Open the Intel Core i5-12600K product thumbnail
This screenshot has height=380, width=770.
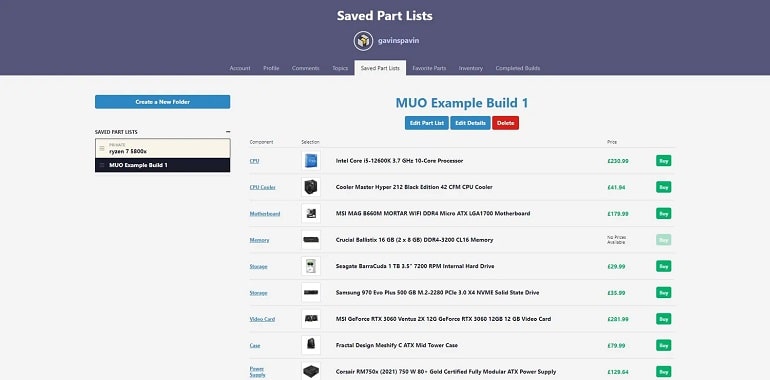coord(311,161)
